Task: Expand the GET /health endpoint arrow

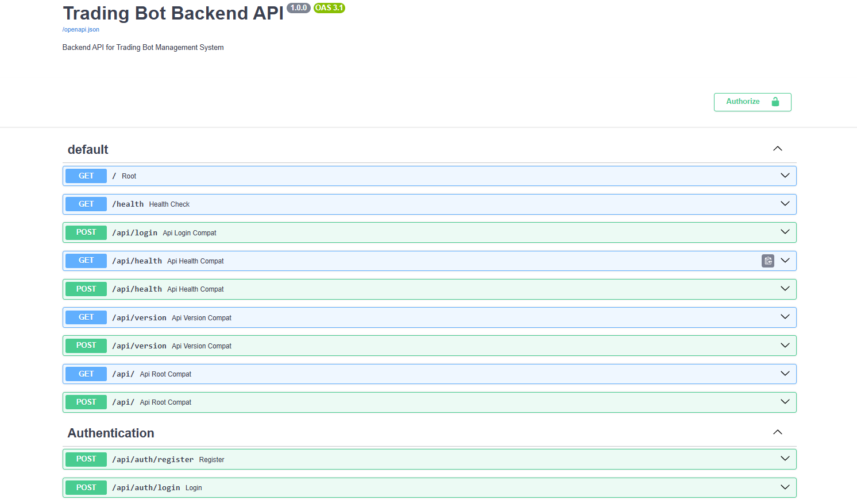Action: pyautogui.click(x=785, y=204)
